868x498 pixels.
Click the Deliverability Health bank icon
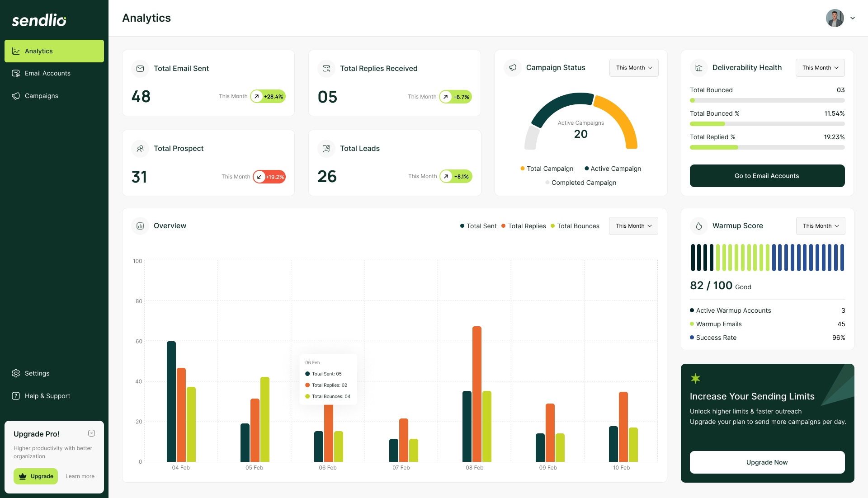[699, 68]
